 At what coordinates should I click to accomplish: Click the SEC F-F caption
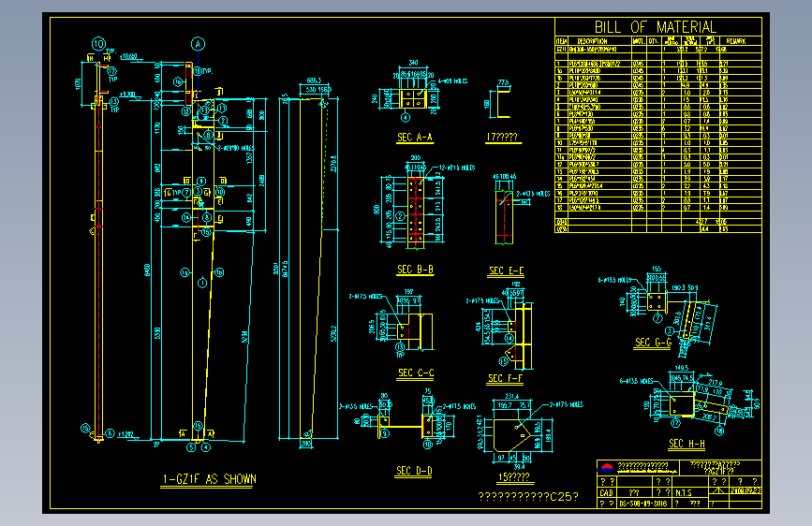tap(505, 378)
